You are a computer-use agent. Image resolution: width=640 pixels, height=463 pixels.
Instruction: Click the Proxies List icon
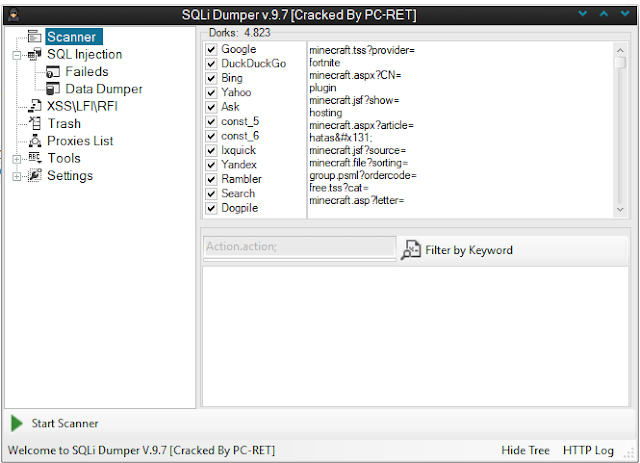click(x=35, y=141)
